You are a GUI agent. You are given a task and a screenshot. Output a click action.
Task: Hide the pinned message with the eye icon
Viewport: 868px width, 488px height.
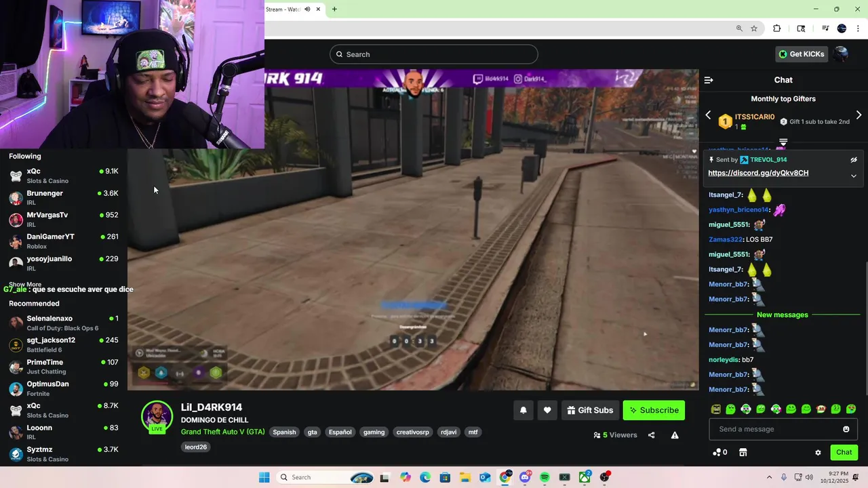854,160
